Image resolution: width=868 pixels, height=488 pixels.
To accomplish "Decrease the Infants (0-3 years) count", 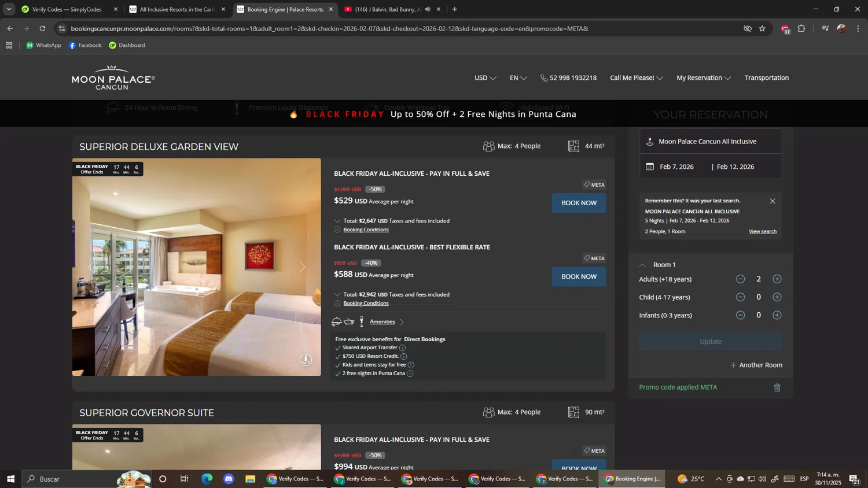I will tap(740, 315).
